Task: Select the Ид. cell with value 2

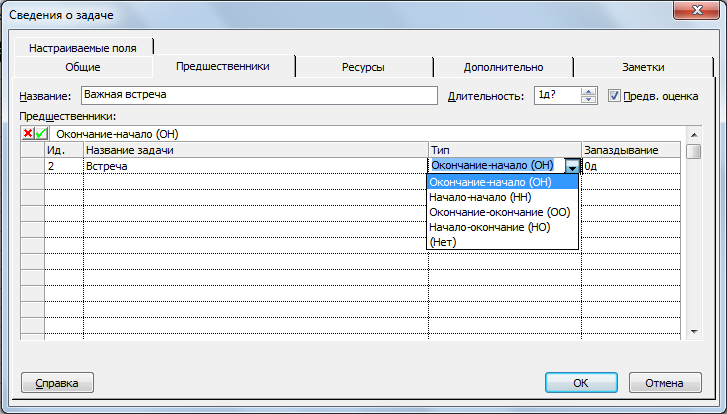Action: coord(64,166)
